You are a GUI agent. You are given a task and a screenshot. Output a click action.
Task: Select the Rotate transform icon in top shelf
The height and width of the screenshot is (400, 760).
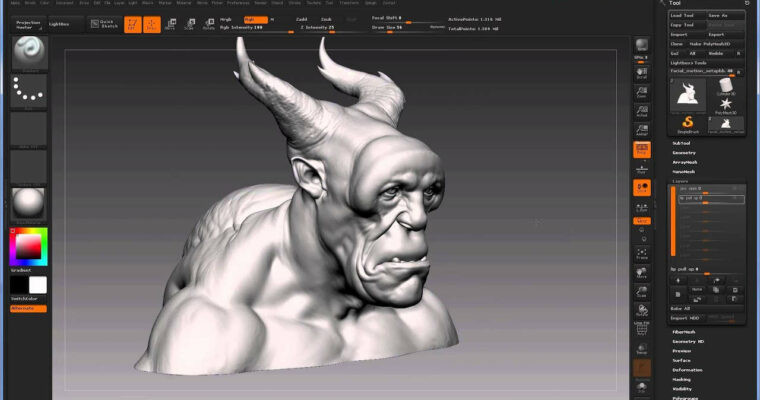[x=208, y=25]
